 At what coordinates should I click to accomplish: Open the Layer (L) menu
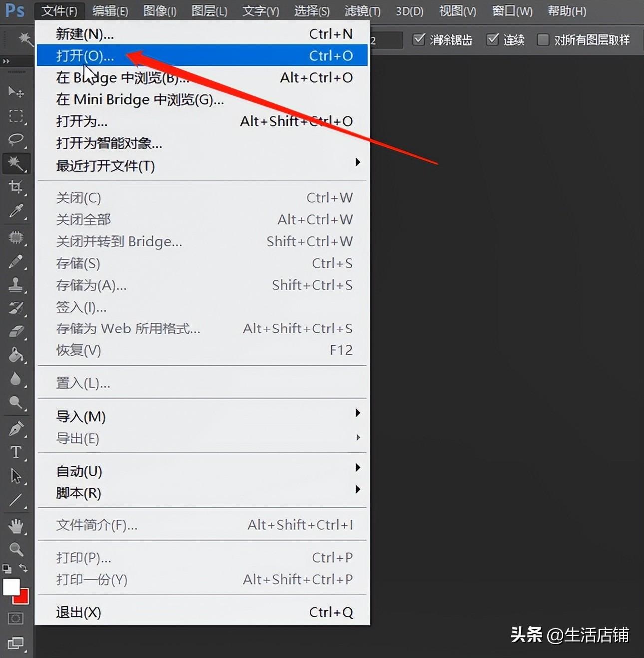209,11
